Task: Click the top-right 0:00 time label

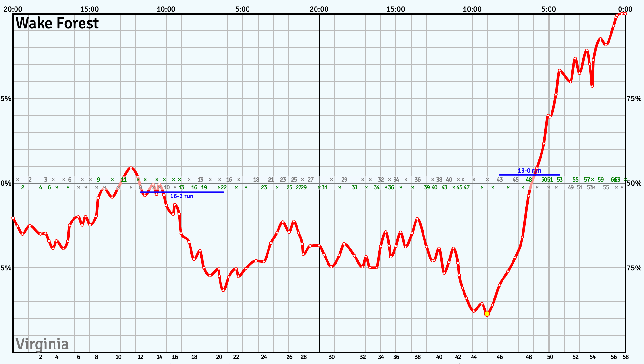Action: pyautogui.click(x=625, y=9)
